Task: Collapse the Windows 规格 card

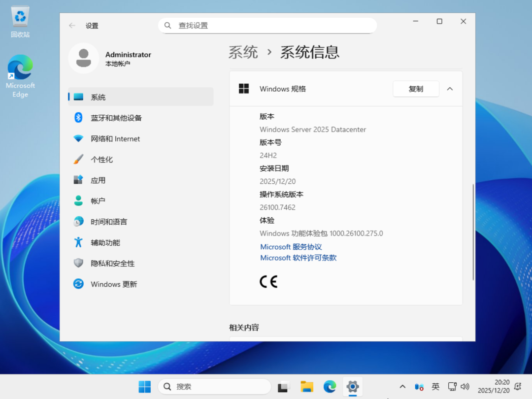Action: [449, 89]
